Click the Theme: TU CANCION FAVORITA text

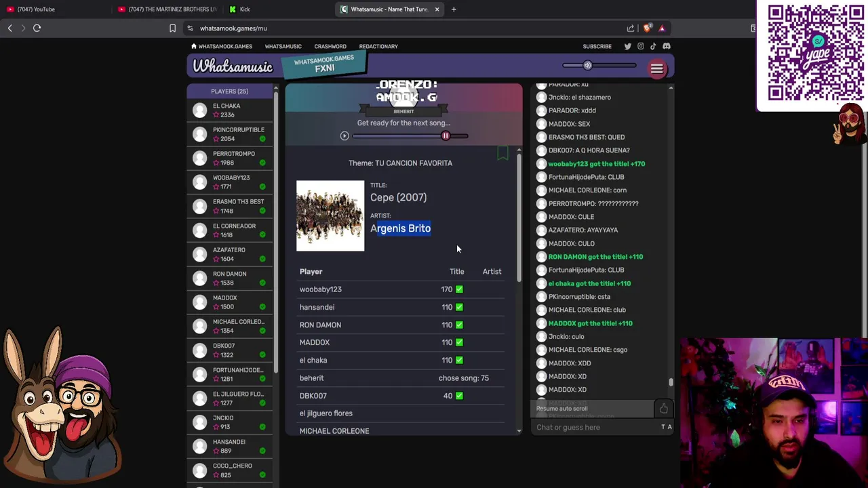point(400,163)
